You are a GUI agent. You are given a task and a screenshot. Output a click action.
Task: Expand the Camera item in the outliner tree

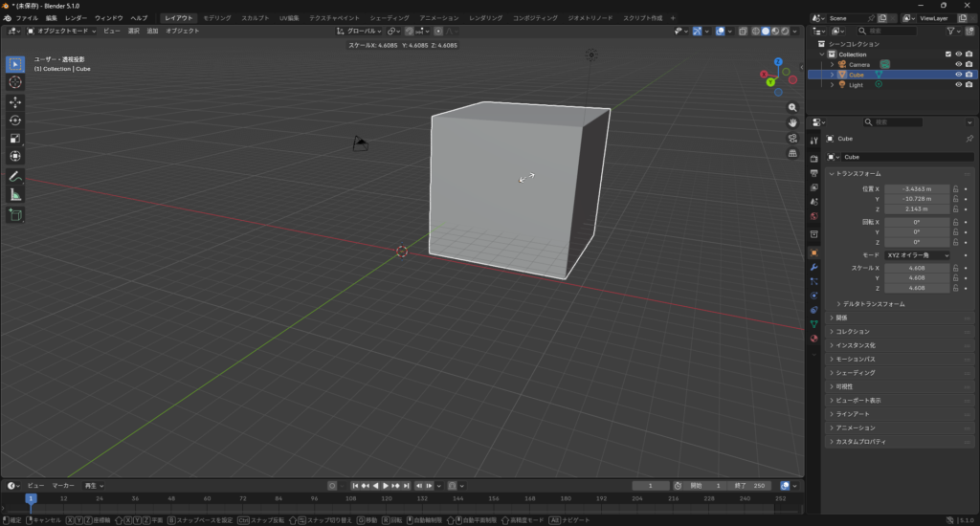click(832, 64)
